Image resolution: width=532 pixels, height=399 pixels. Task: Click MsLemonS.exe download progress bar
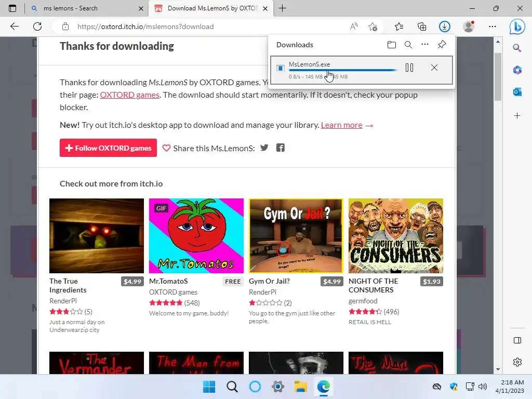pos(343,70)
